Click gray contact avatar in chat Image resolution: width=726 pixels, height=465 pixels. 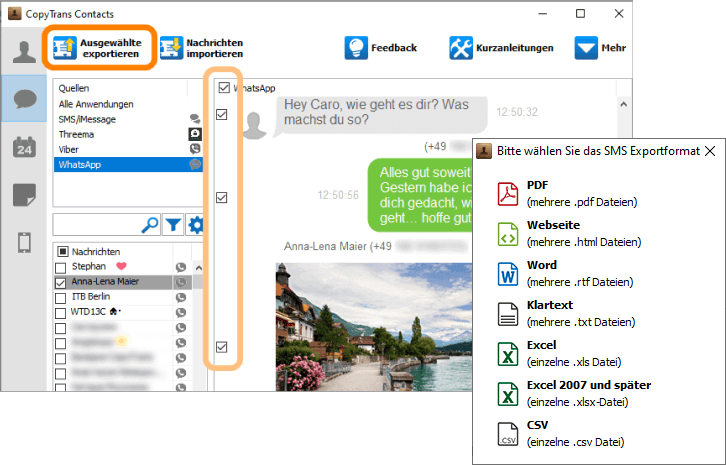coord(254,125)
